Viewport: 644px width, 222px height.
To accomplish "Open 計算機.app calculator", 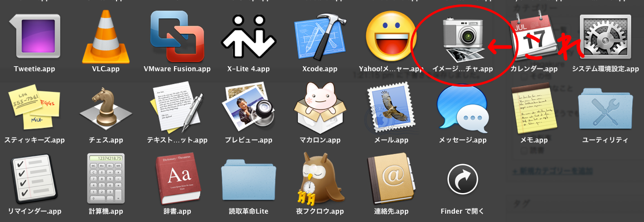I will (x=106, y=179).
